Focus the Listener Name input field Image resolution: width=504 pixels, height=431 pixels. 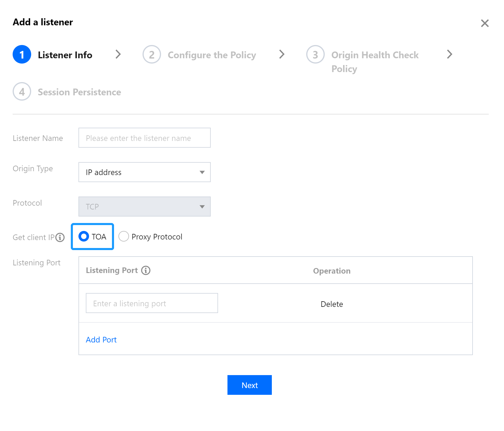(x=144, y=138)
